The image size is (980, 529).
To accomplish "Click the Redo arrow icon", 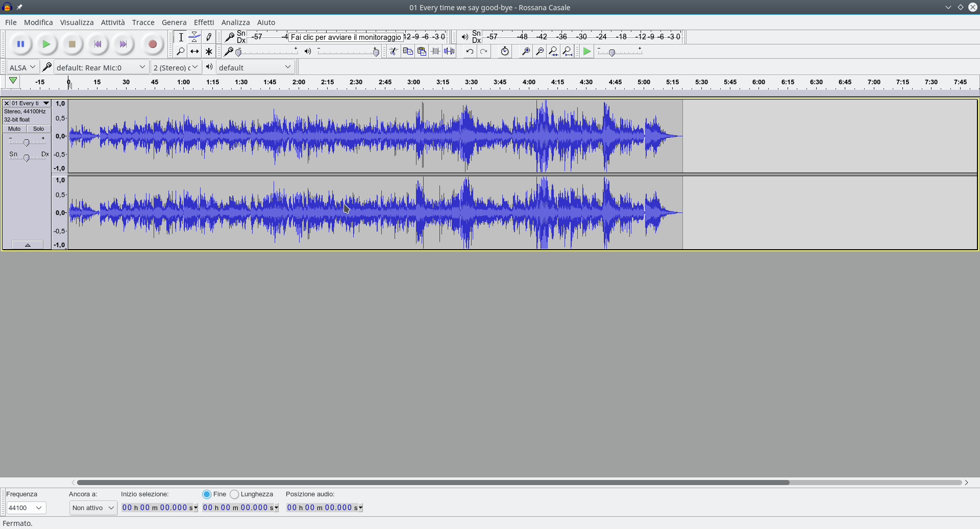I will coord(483,51).
